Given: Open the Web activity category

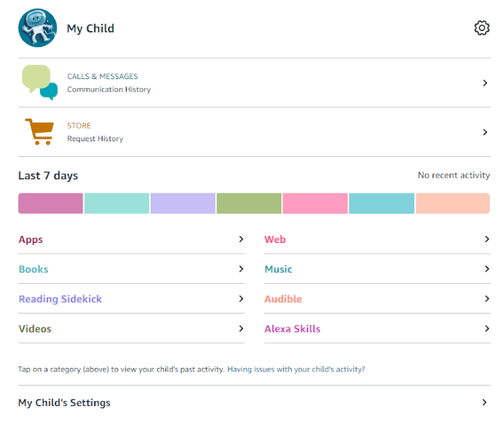Looking at the screenshot, I should (275, 239).
